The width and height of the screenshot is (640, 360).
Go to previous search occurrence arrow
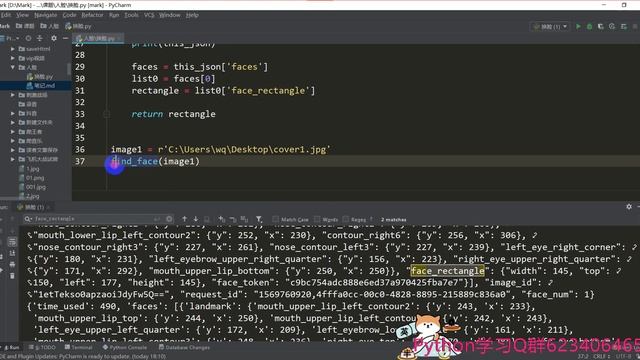pyautogui.click(x=184, y=219)
